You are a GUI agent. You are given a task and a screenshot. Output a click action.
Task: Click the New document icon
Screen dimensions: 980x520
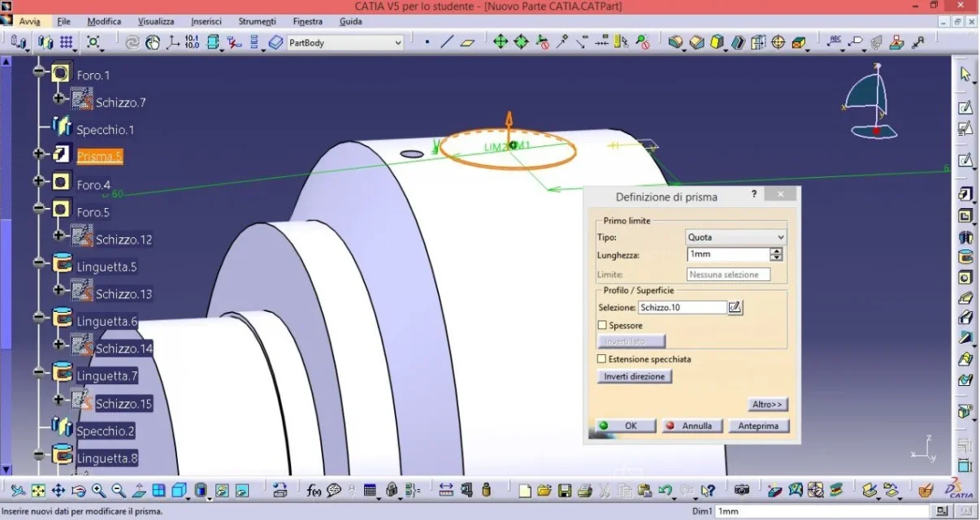[525, 491]
